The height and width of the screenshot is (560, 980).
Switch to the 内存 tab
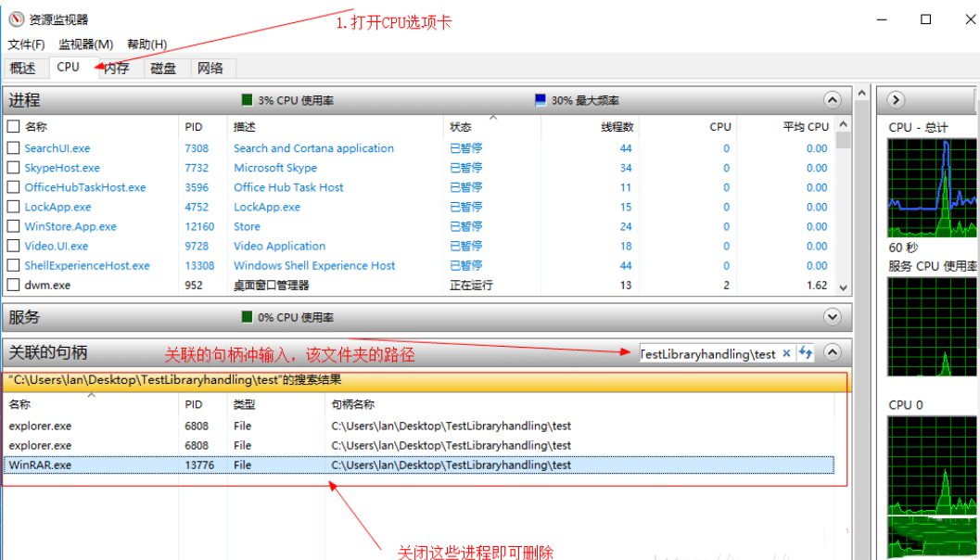point(116,67)
